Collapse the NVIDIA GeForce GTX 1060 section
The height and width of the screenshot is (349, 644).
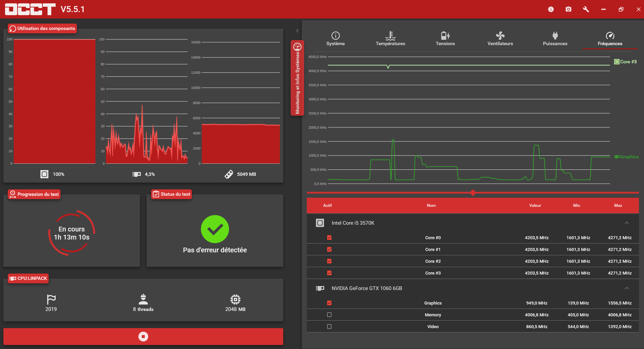pos(627,288)
